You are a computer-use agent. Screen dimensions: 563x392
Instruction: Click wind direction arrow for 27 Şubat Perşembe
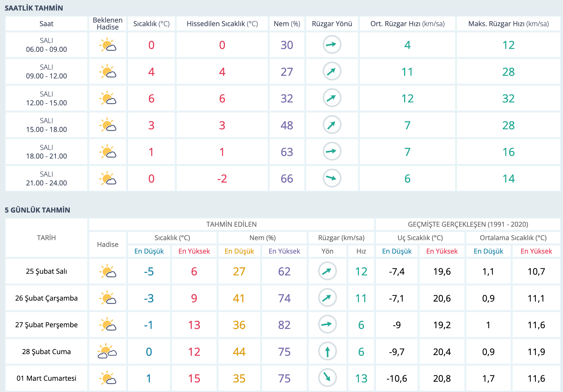[x=327, y=325]
